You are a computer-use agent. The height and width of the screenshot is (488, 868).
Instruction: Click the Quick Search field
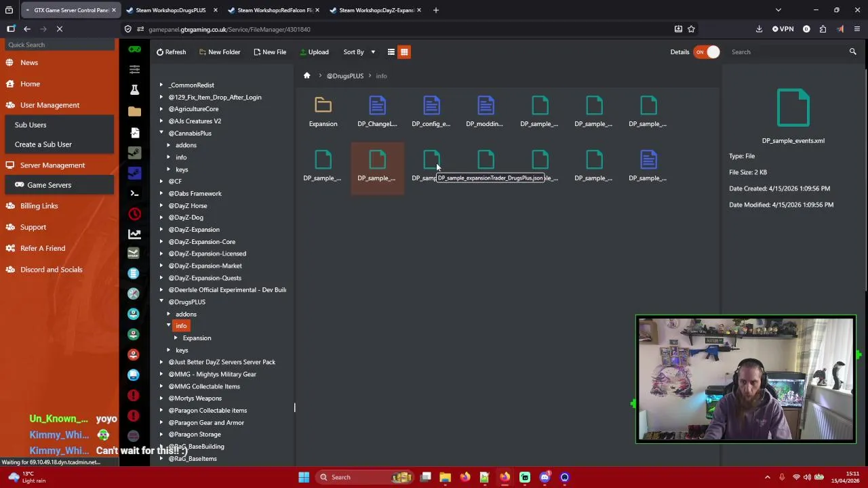[60, 45]
